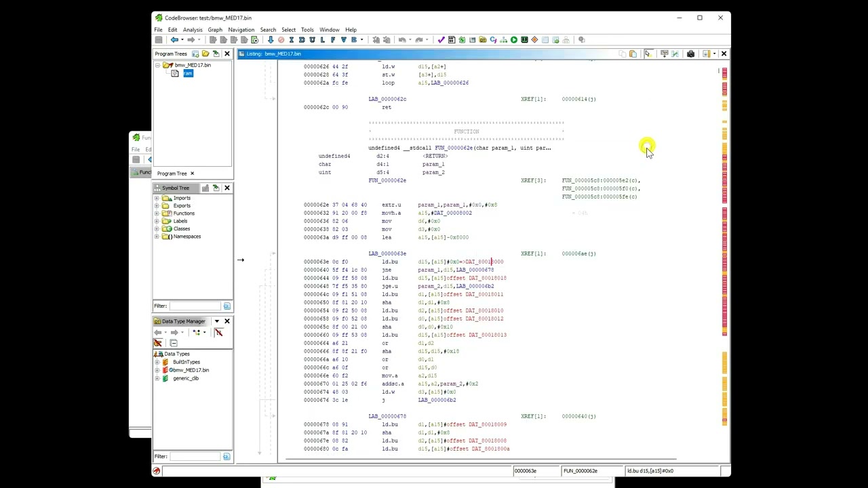Open the listing field format dropdown arrow
This screenshot has width=868, height=488.
pos(714,54)
